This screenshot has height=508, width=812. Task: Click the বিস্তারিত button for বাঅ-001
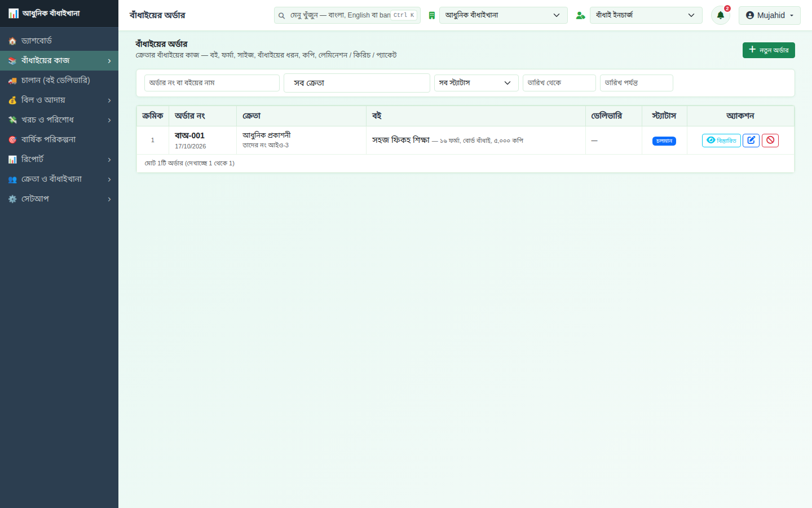coord(721,141)
